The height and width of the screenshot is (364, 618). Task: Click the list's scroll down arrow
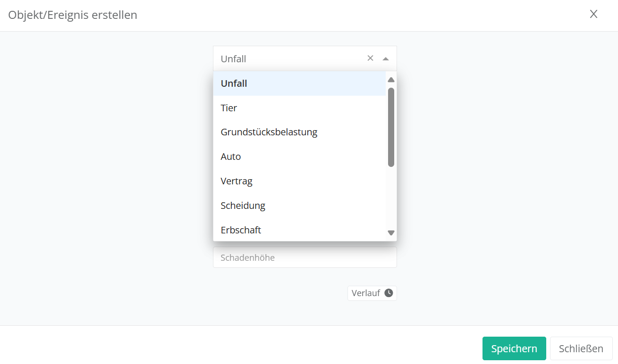tap(391, 232)
